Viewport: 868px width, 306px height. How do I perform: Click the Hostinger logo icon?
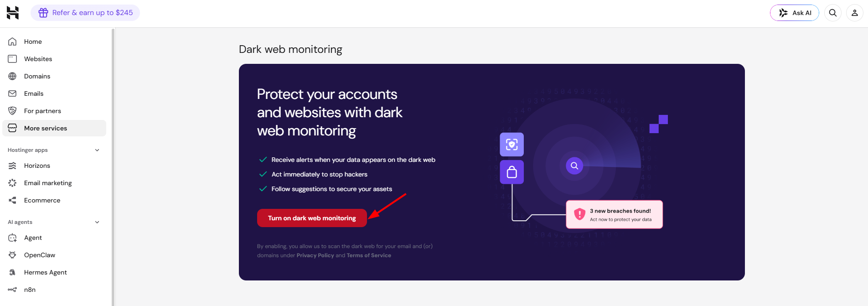tap(13, 13)
